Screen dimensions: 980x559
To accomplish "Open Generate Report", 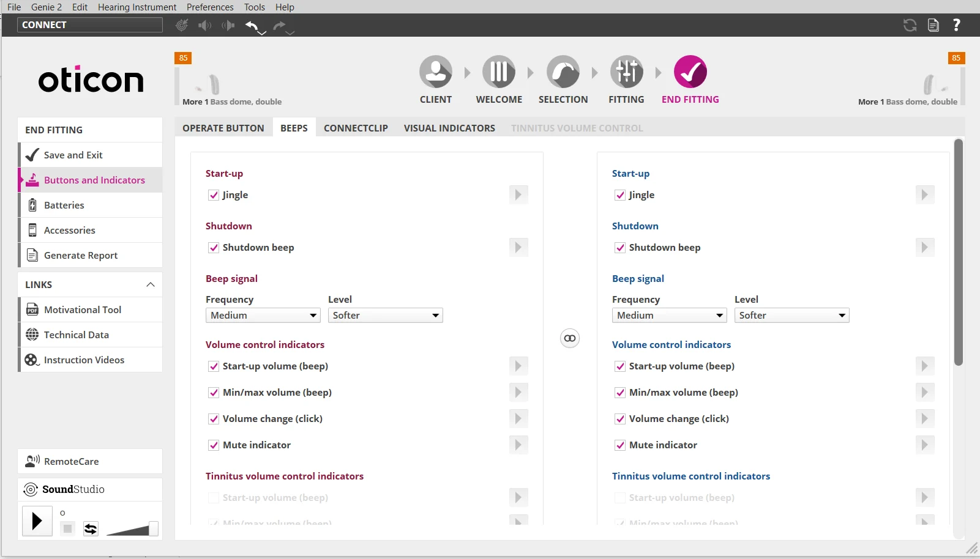I will (x=91, y=256).
